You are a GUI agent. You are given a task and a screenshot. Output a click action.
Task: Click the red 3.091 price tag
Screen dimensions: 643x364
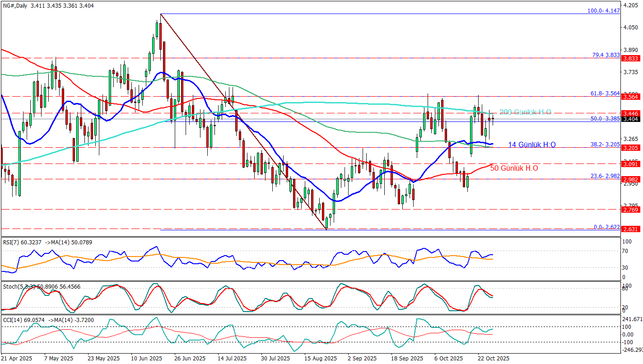tap(630, 164)
